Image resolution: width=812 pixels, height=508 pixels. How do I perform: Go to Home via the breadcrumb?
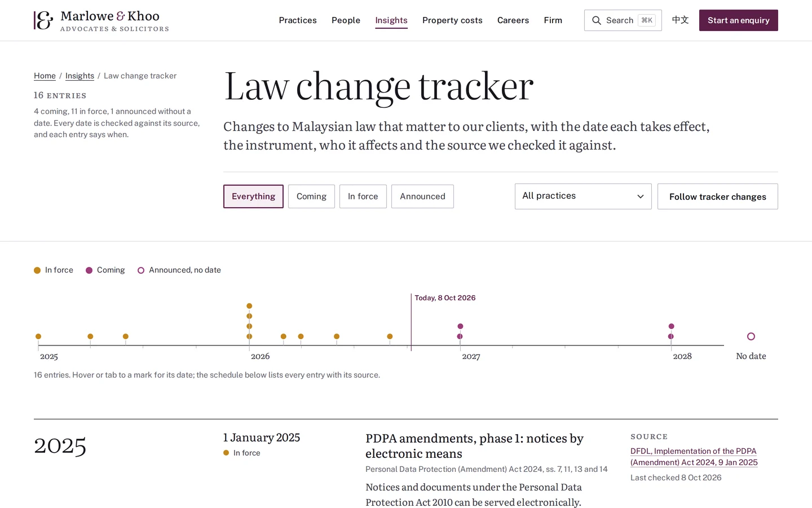click(45, 76)
